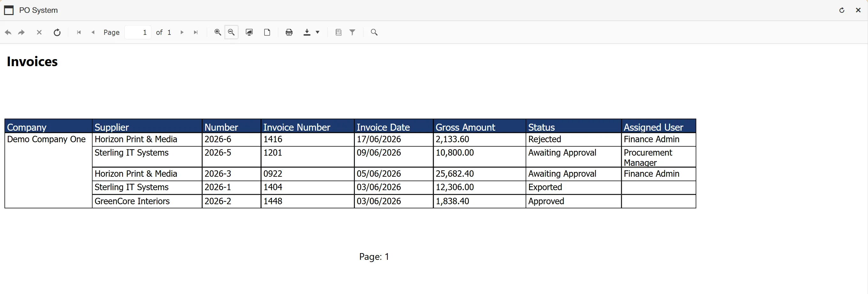Viewport: 868px width, 294px height.
Task: Click invoice number 0922
Action: click(x=307, y=174)
